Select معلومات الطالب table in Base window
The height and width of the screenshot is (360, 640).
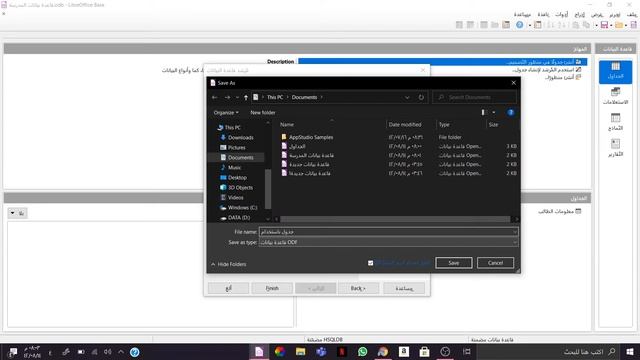click(x=559, y=211)
